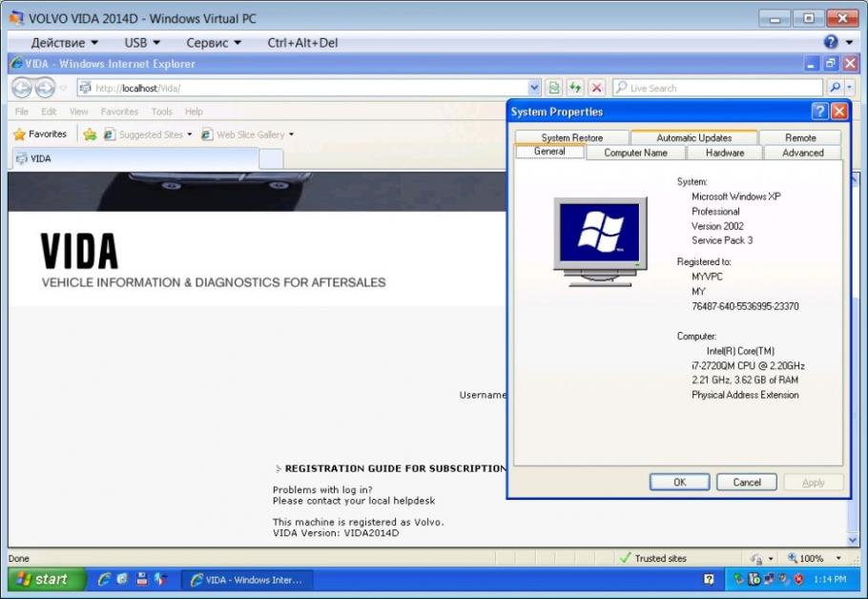Click the blue Help icon in the Virtual PC toolbar
This screenshot has width=868, height=599.
831,42
